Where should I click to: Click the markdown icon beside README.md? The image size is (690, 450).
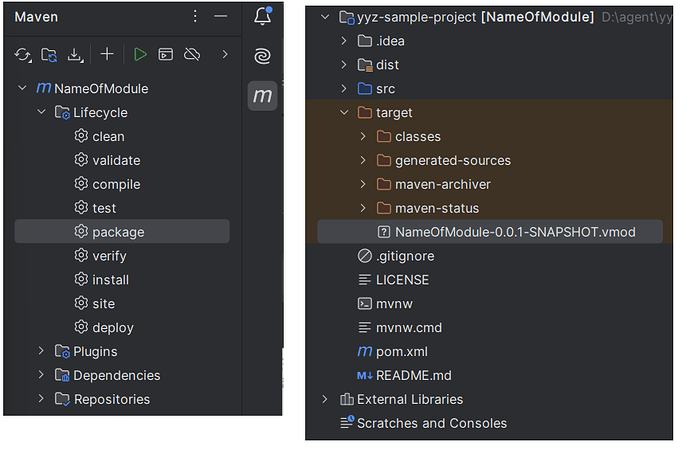click(365, 375)
